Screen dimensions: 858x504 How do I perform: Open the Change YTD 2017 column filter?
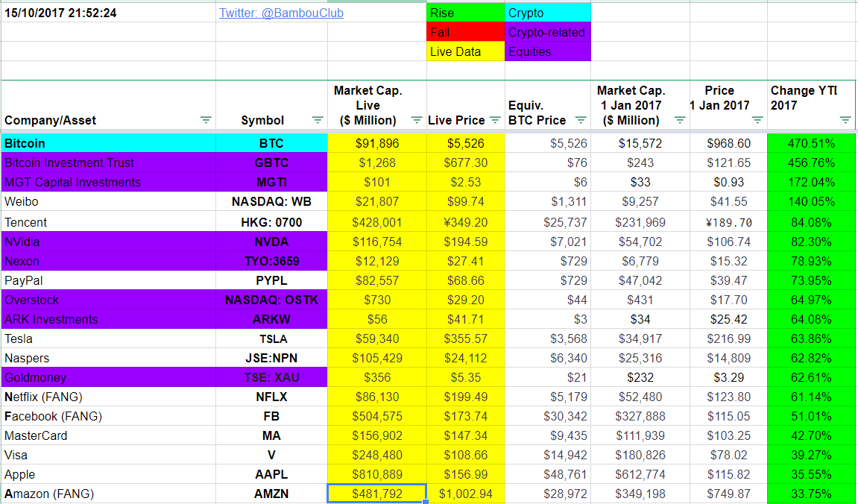tap(845, 120)
